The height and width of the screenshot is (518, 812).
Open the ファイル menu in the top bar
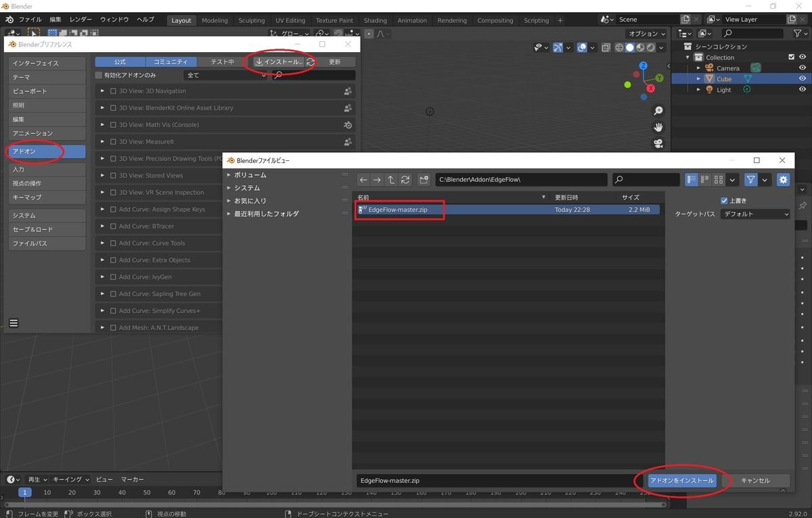30,20
